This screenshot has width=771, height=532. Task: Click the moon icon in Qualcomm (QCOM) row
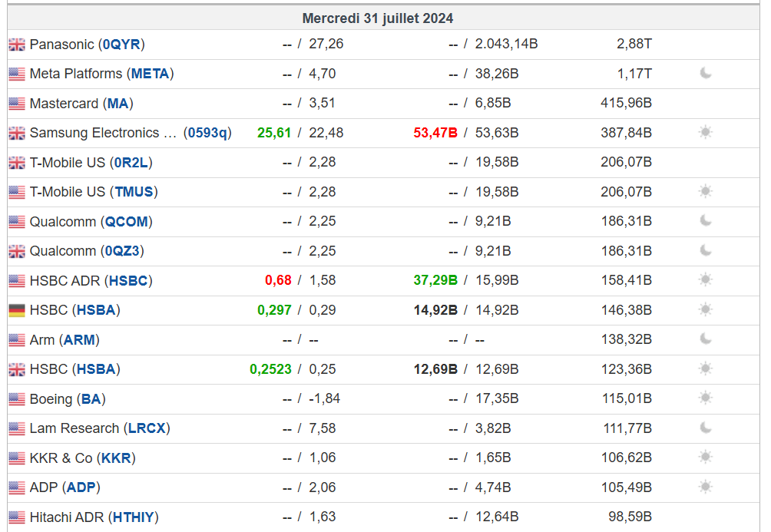point(706,221)
